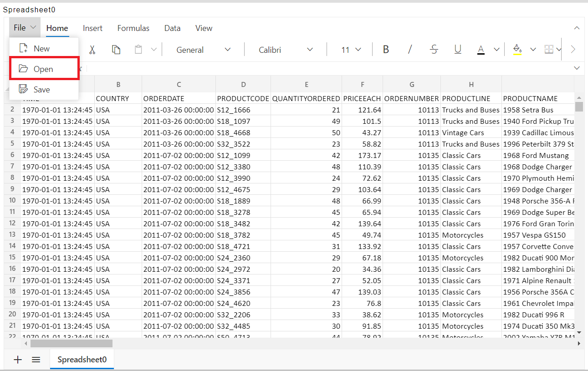Screen dimensions: 588x371
Task: Select column B header
Action: click(118, 84)
